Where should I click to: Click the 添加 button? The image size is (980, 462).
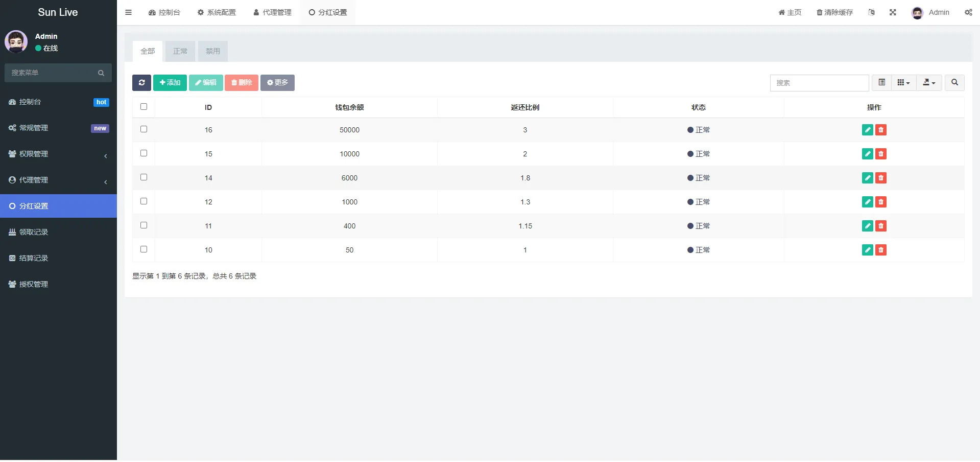tap(170, 83)
